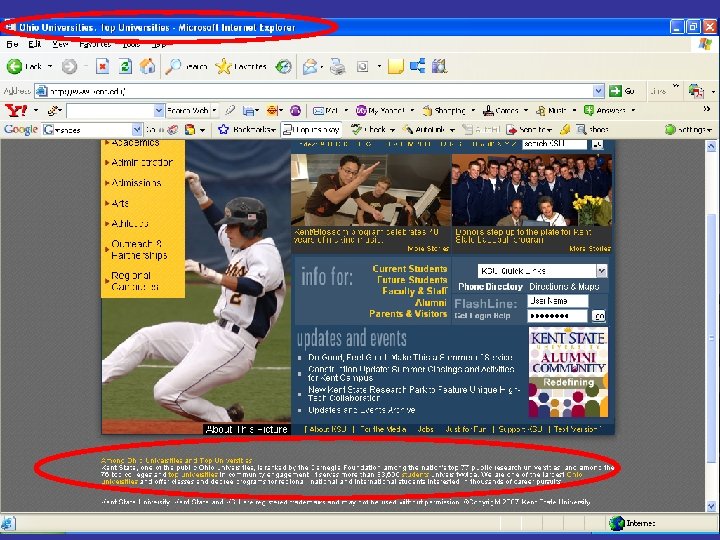
Task: Click the grey Forward arrow button
Action: (69, 67)
